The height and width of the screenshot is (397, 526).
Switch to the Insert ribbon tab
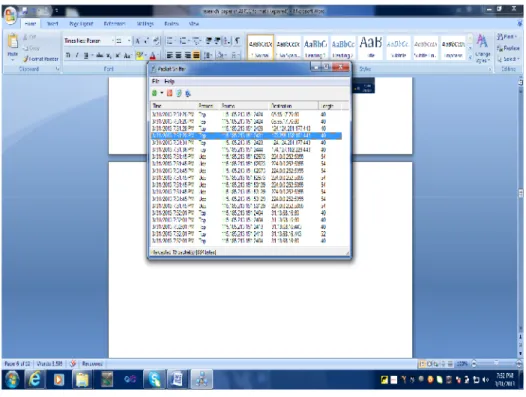coord(52,24)
